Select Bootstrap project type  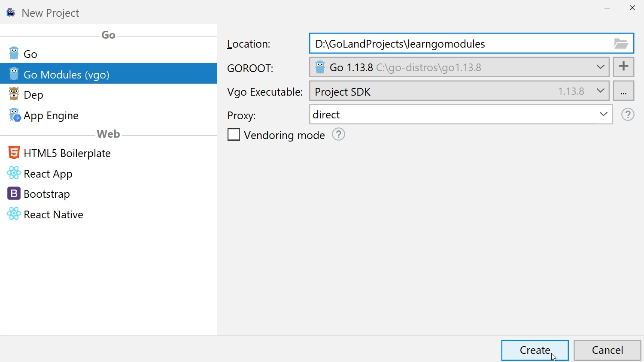tap(109, 193)
